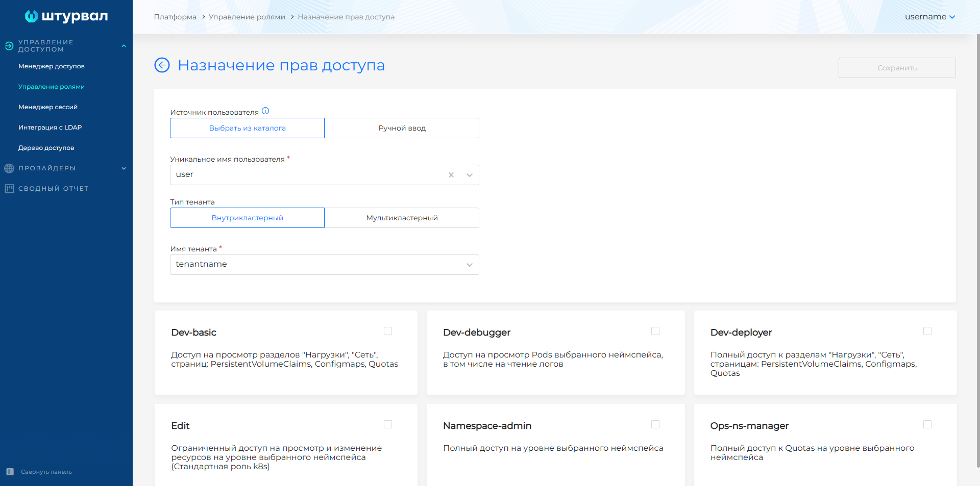This screenshot has height=486, width=980.
Task: Select the Мультикластерный tenant type
Action: 402,218
